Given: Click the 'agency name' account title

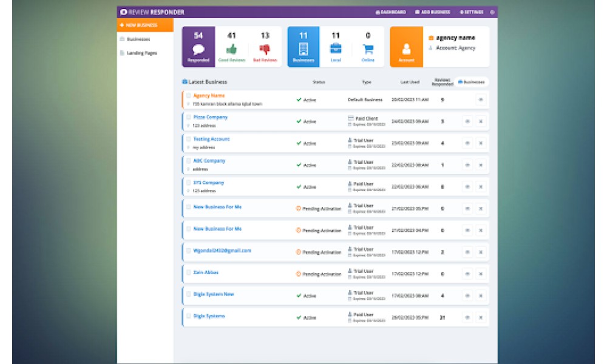Looking at the screenshot, I should (455, 38).
